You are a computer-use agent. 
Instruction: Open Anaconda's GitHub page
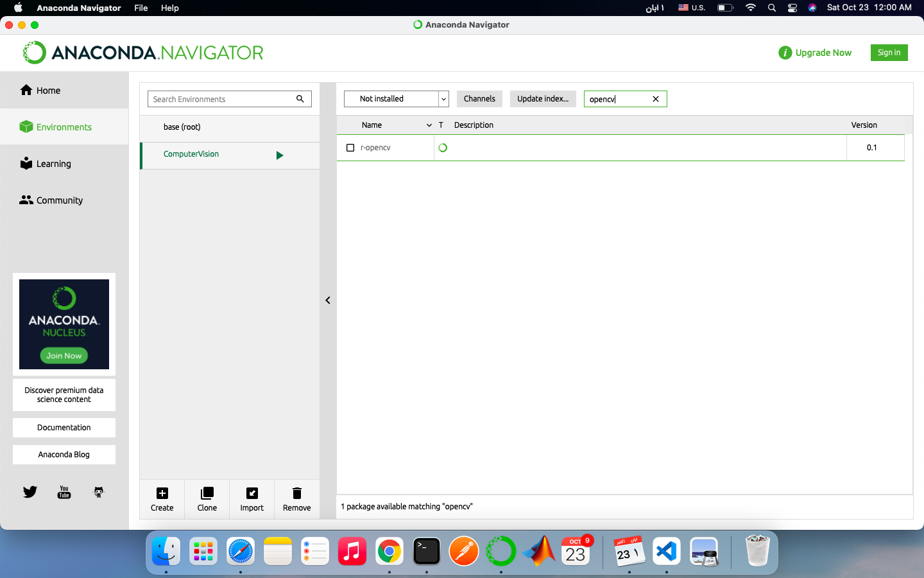[98, 492]
